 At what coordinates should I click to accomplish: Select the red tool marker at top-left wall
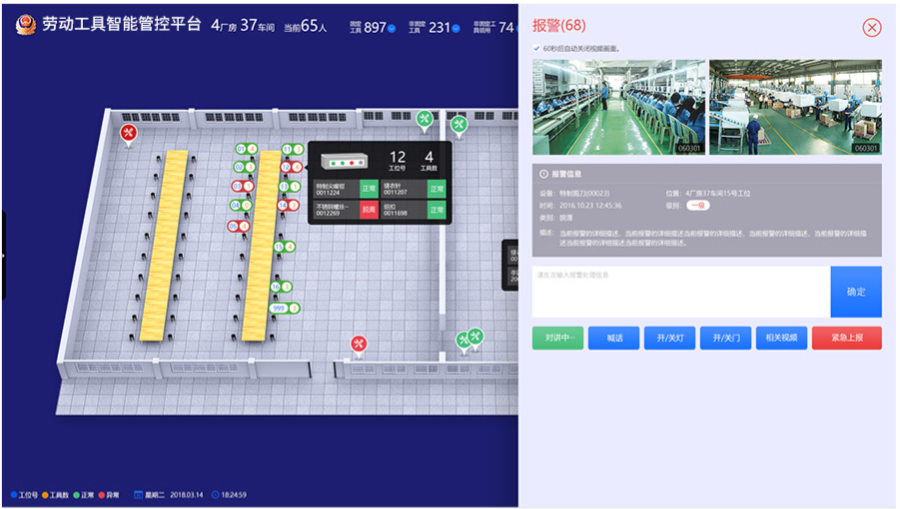(x=128, y=134)
